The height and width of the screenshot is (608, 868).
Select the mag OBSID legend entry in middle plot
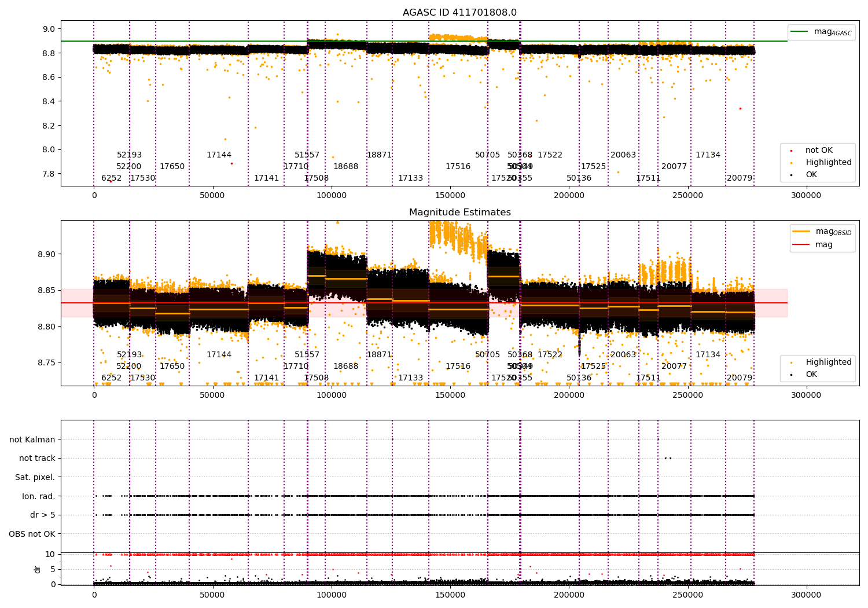coord(823,232)
